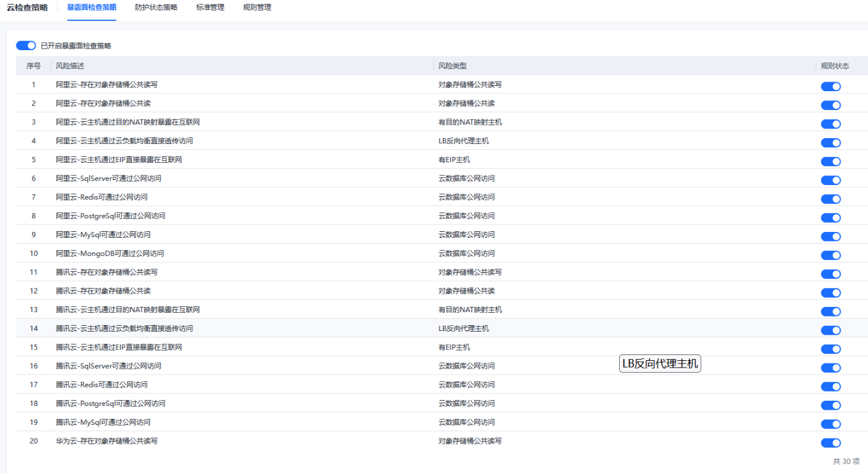Toggle rule status for 阿里云-MongoDB可通过公网访问
This screenshot has width=868, height=473.
click(x=831, y=255)
